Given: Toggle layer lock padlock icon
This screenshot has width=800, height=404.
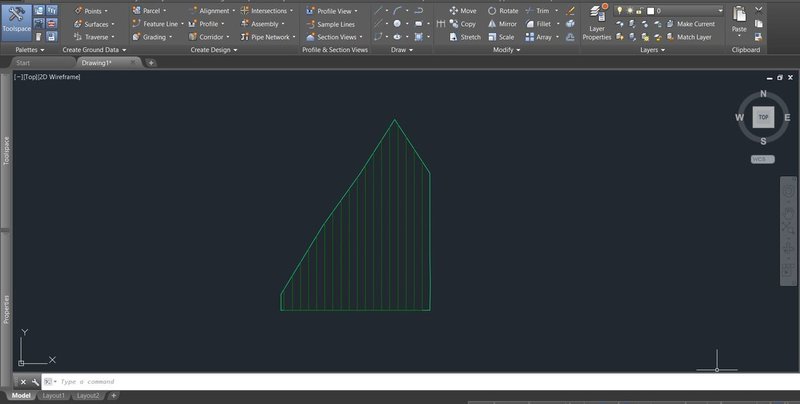Looking at the screenshot, I should tap(640, 10).
